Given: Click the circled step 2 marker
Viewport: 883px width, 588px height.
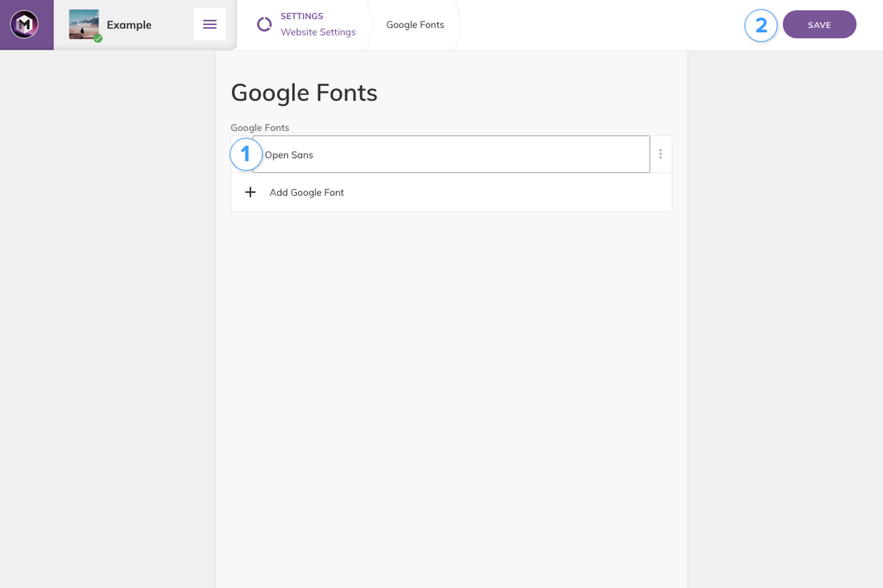Looking at the screenshot, I should tap(761, 26).
